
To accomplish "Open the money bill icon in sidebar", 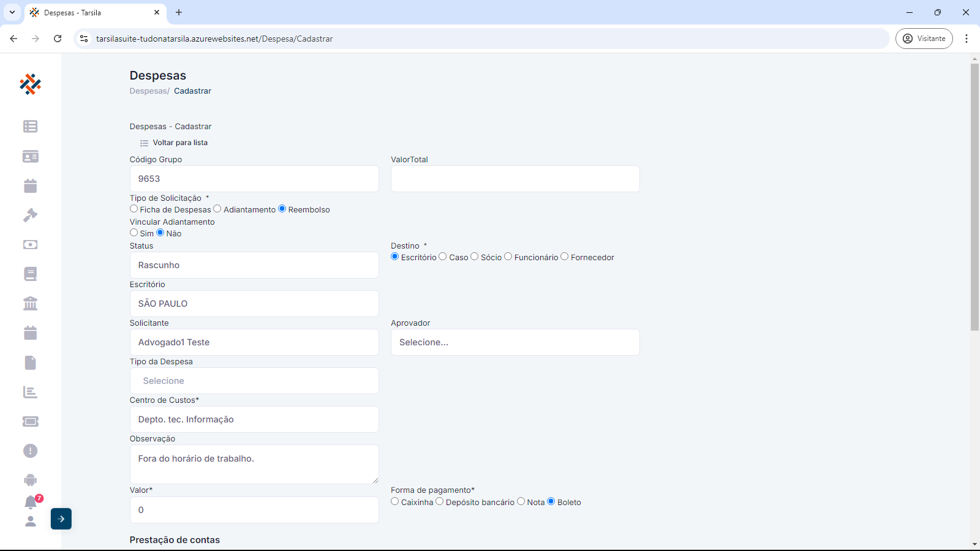I will click(x=30, y=244).
